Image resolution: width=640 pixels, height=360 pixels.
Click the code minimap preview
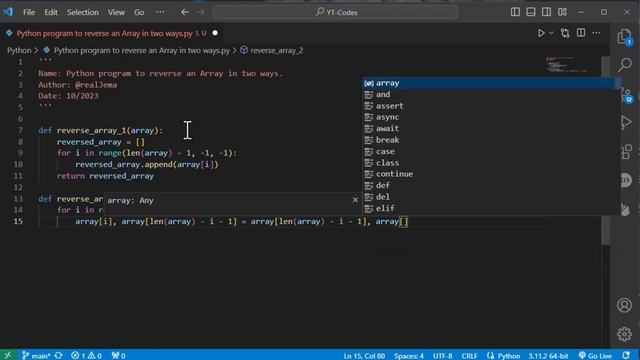[x=567, y=64]
